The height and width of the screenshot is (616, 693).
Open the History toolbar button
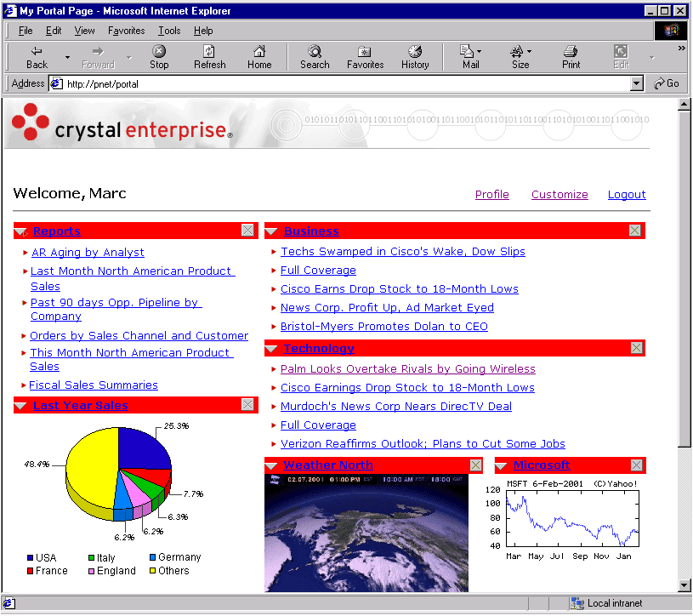[x=415, y=58]
